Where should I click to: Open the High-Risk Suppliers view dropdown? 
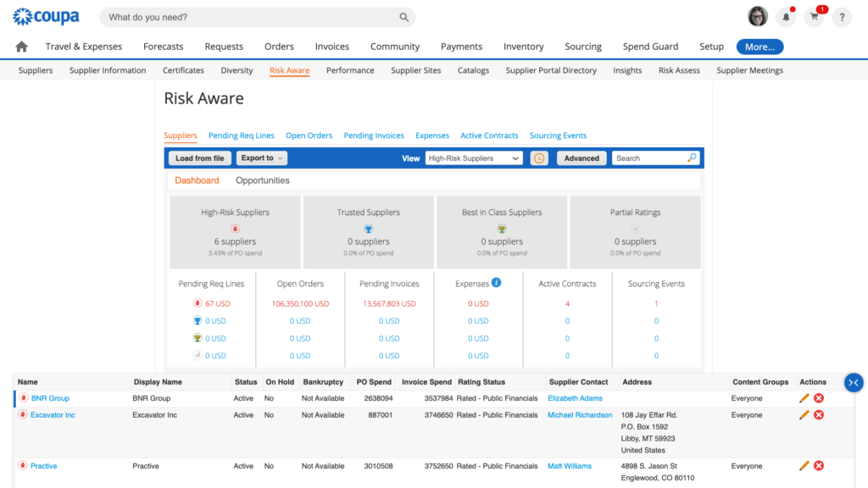[x=475, y=158]
